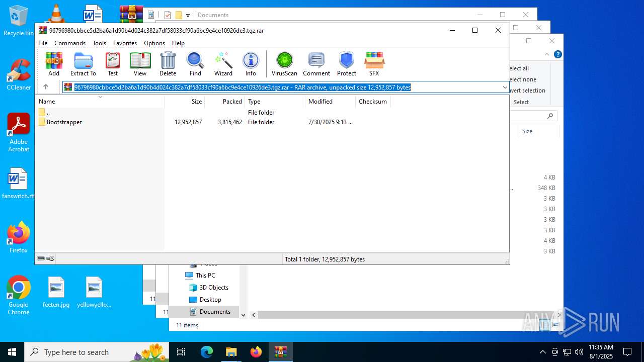The image size is (644, 362).
Task: Select This PC in Explorer navigation pane
Action: [200, 276]
